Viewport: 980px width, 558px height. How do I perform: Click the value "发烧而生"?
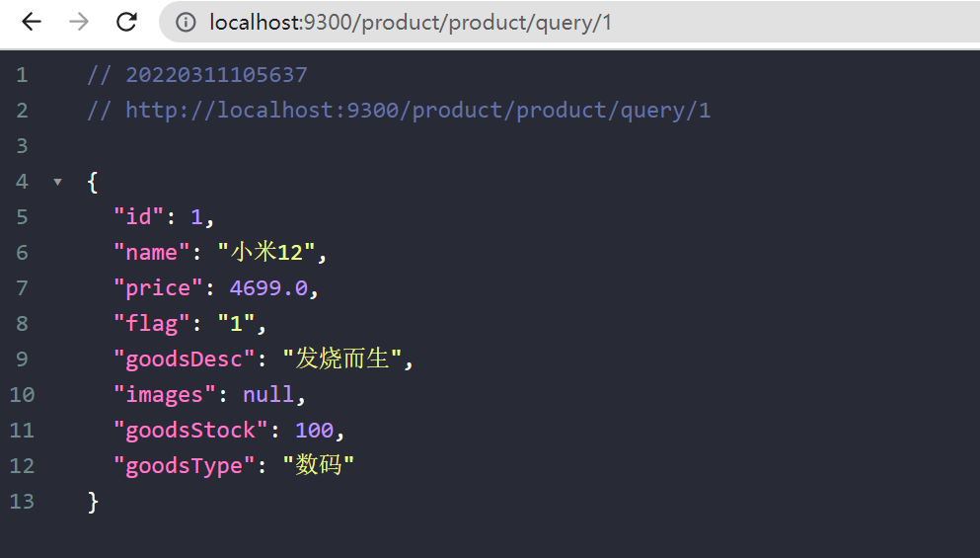click(x=341, y=359)
